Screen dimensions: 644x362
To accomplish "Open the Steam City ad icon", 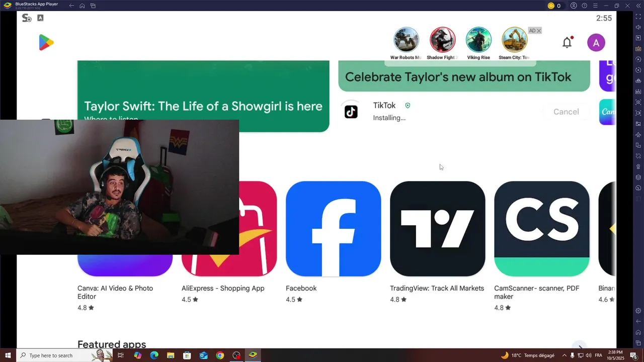I will pyautogui.click(x=515, y=40).
